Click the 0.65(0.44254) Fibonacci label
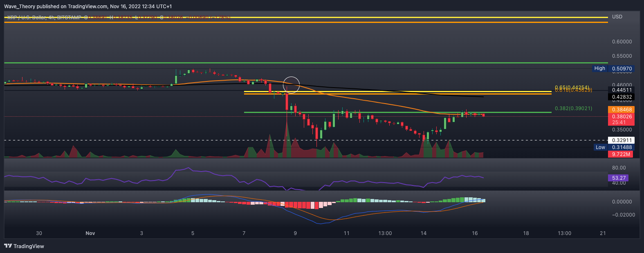This screenshot has width=644, height=253. point(572,87)
